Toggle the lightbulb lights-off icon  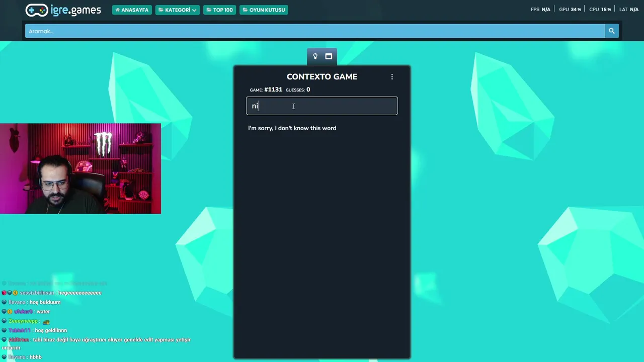[315, 56]
